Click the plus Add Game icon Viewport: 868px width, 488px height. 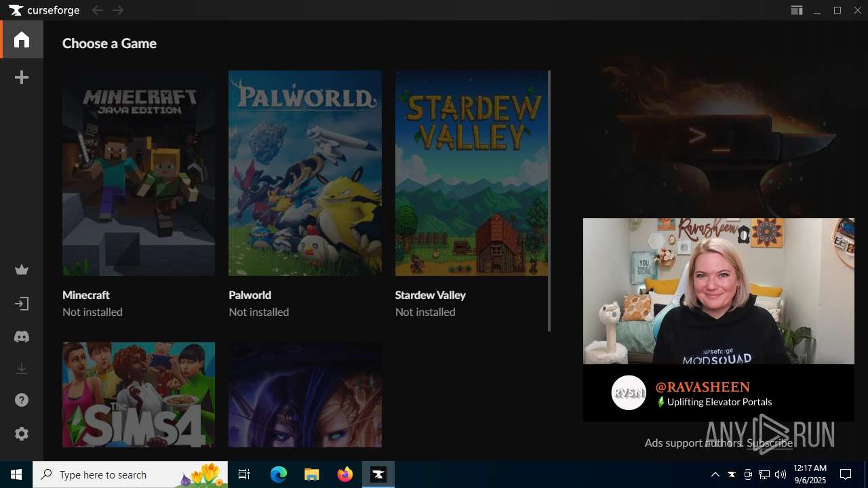point(22,78)
